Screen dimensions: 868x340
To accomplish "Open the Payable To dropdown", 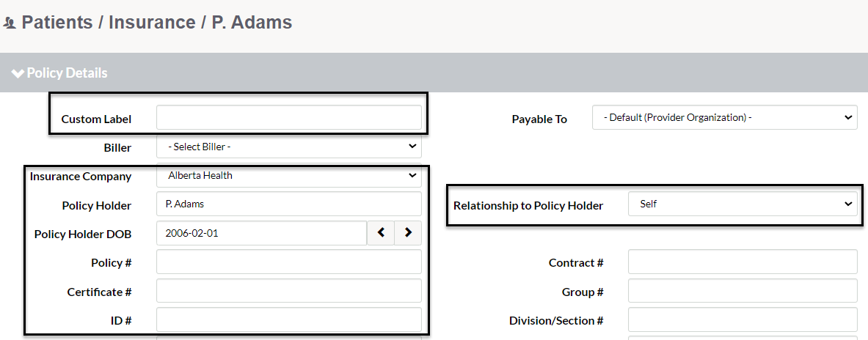I will click(x=725, y=118).
